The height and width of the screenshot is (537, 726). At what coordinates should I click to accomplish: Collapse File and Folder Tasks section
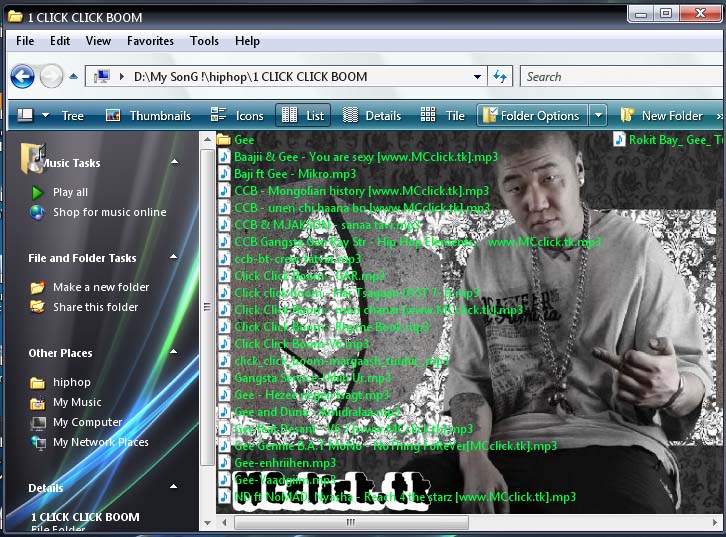click(x=174, y=257)
